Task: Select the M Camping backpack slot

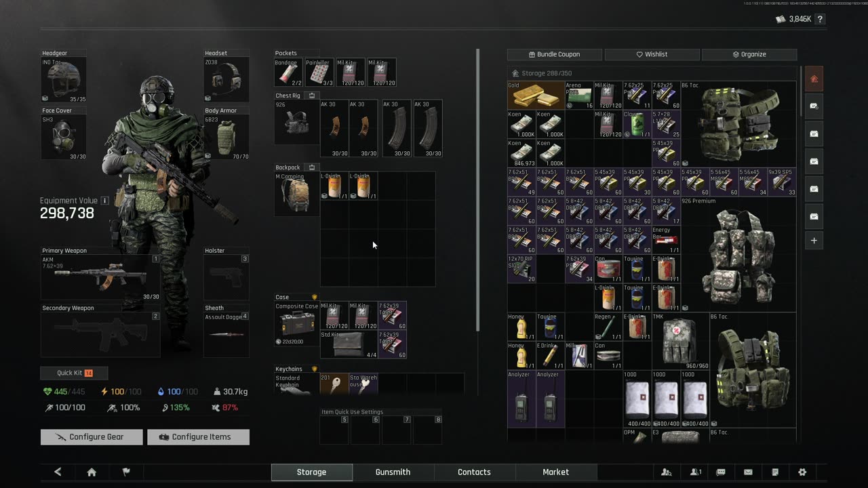Action: click(x=296, y=194)
